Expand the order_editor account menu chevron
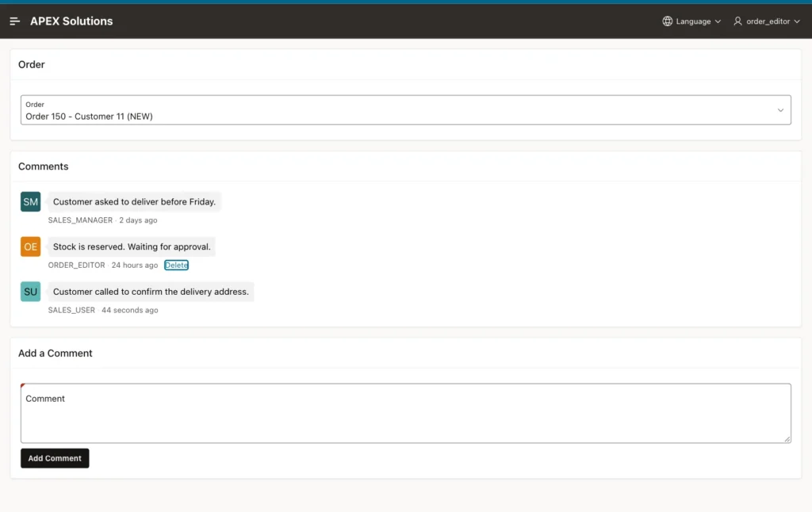Screen dimensions: 812x512 pyautogui.click(x=797, y=21)
